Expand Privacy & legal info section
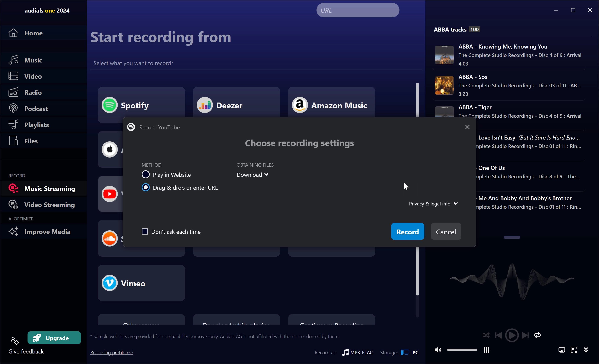Screen dimensions: 599x364 click(x=433, y=204)
